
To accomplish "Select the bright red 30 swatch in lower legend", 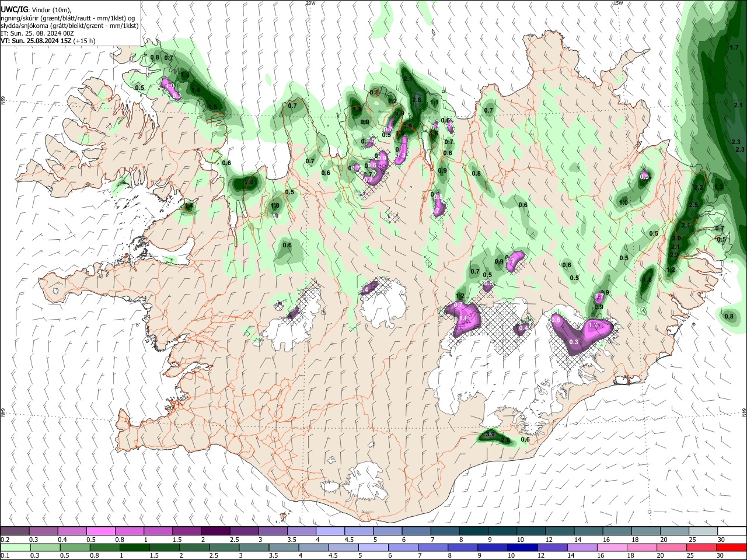I will click(731, 547).
